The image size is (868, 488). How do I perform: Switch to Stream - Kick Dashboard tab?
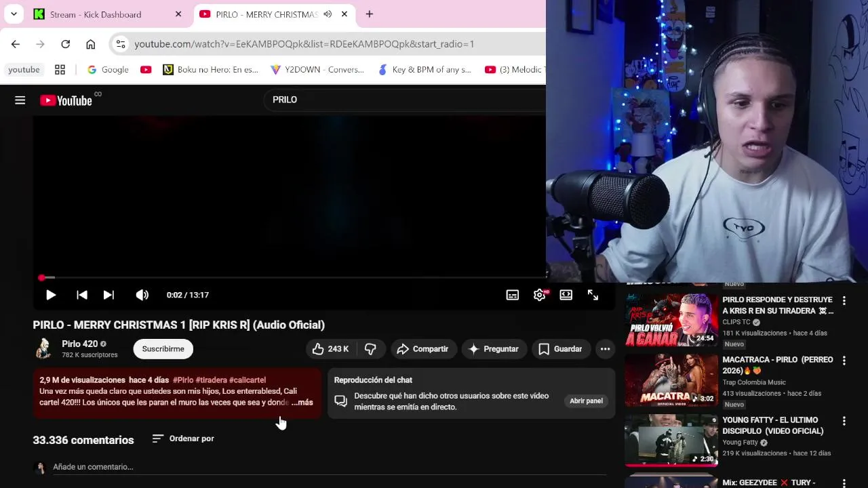click(x=108, y=14)
